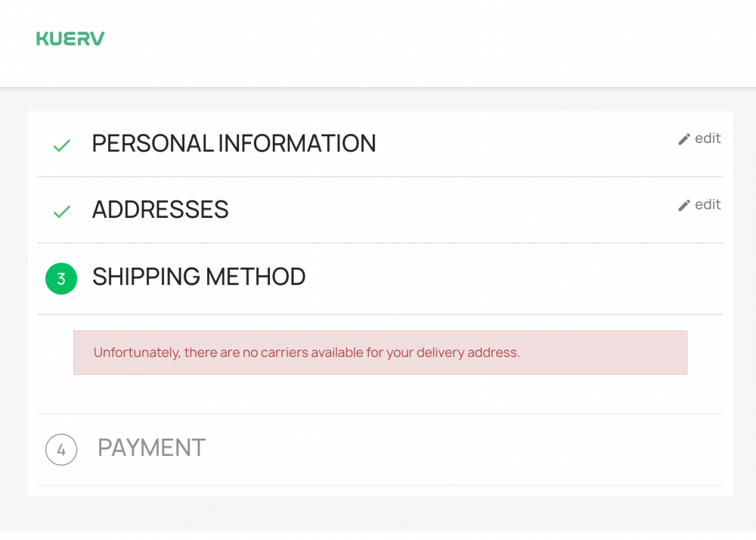Viewport: 756px width, 540px height.
Task: Click the "edit" text for Personal Information
Action: point(708,138)
